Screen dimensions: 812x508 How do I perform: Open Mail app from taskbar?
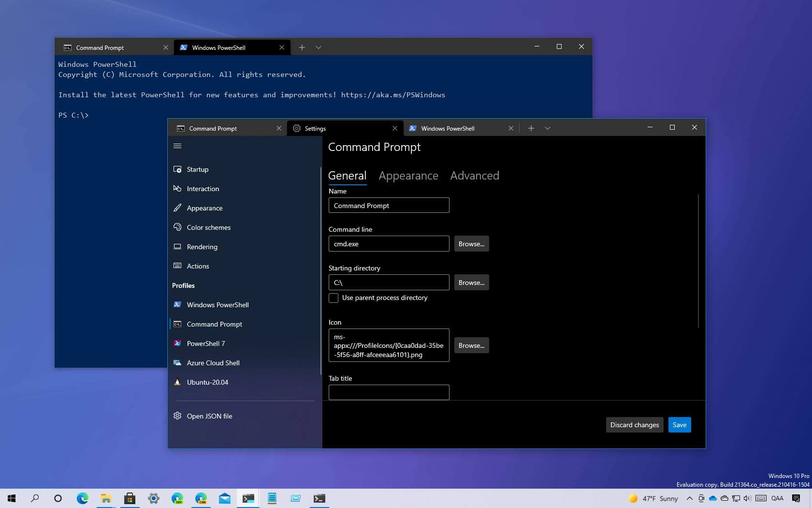coord(224,498)
